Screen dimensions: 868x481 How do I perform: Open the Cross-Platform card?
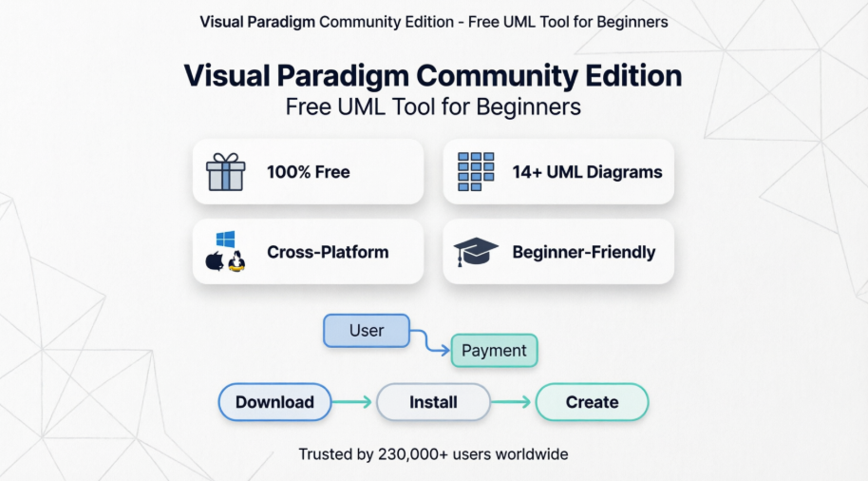point(309,252)
